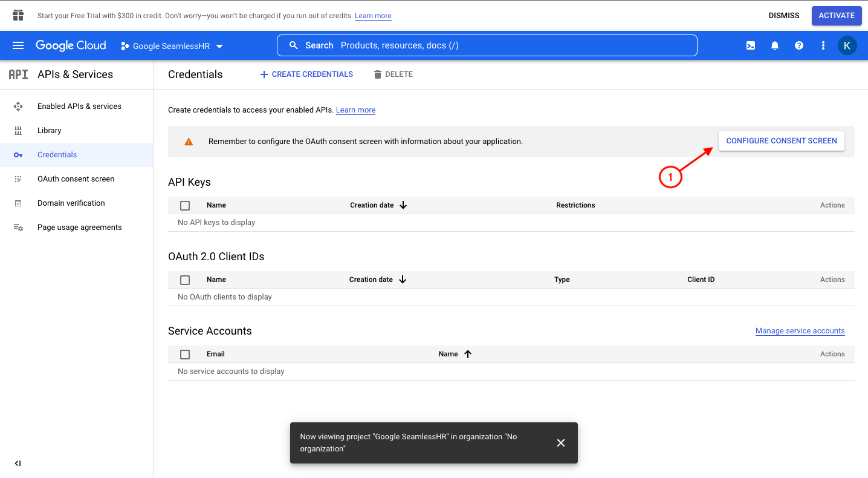
Task: Click the ACTIVATE button
Action: [837, 16]
